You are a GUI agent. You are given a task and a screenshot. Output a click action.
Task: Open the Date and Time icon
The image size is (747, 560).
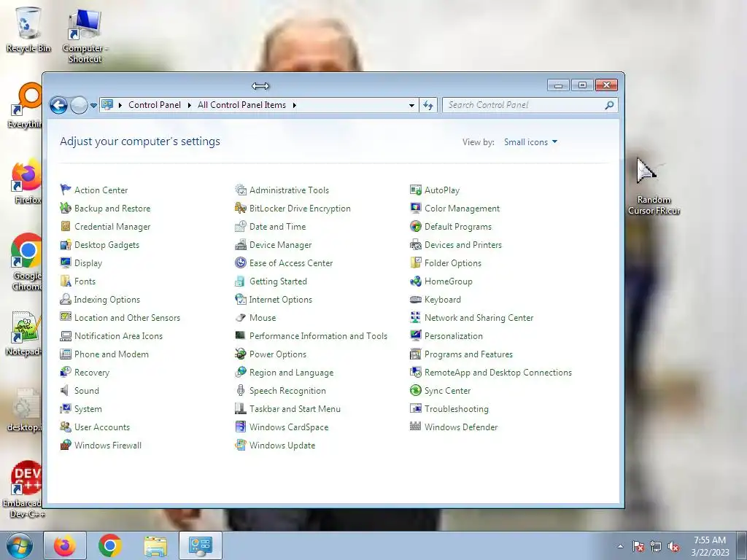241,226
